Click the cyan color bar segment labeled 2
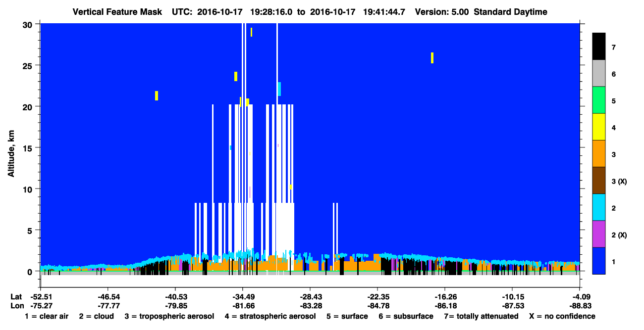 click(x=599, y=207)
